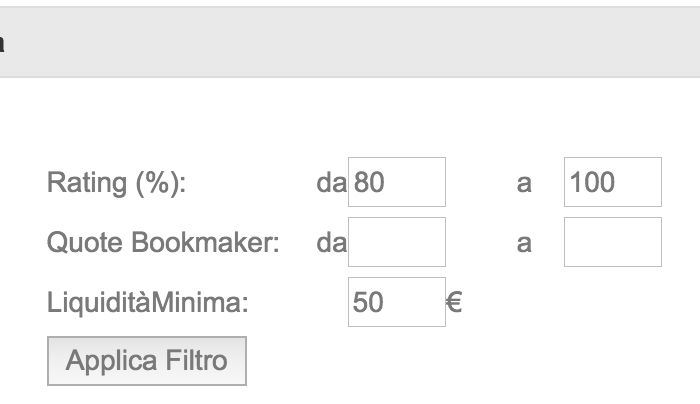Screen dimensions: 700x404
Task: Click the euro symbol beside the liquidity field
Action: click(454, 302)
